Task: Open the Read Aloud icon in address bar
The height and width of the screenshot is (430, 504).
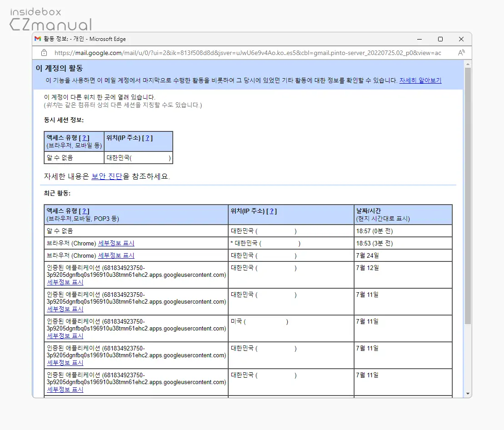Action: pos(461,53)
